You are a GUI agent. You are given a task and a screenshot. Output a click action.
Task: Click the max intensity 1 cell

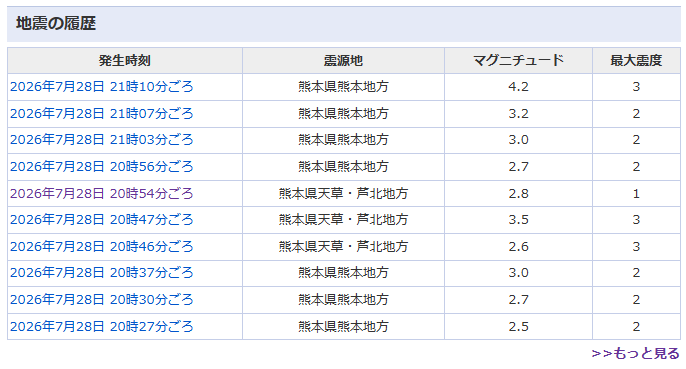pos(636,193)
